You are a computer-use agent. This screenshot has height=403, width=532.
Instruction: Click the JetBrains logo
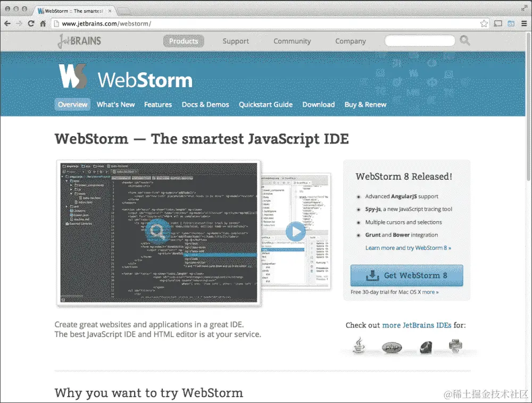point(79,41)
